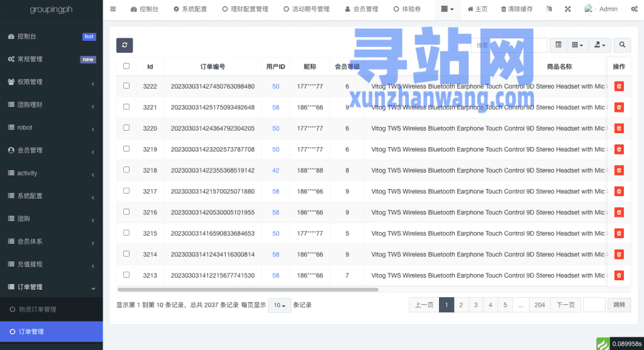Screen dimensions: 644x350
Task: Toggle the sidebar hamburger menu icon
Action: pos(113,9)
